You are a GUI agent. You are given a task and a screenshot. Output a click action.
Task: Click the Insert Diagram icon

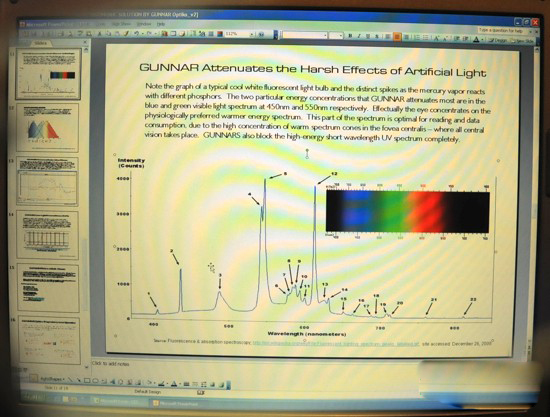121,382
